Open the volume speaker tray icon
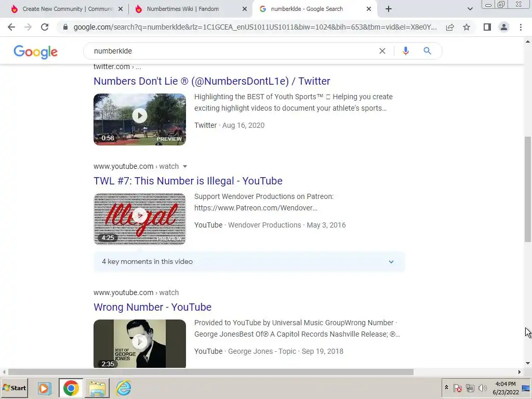Image resolution: width=532 pixels, height=399 pixels. coord(482,388)
